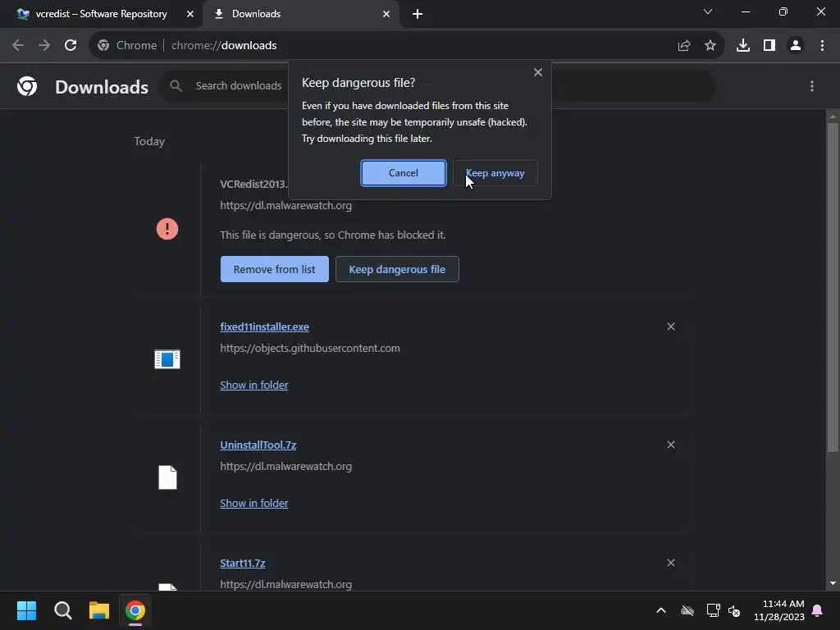The image size is (840, 630).
Task: Open clock showing 11:44 AM
Action: tap(779, 610)
